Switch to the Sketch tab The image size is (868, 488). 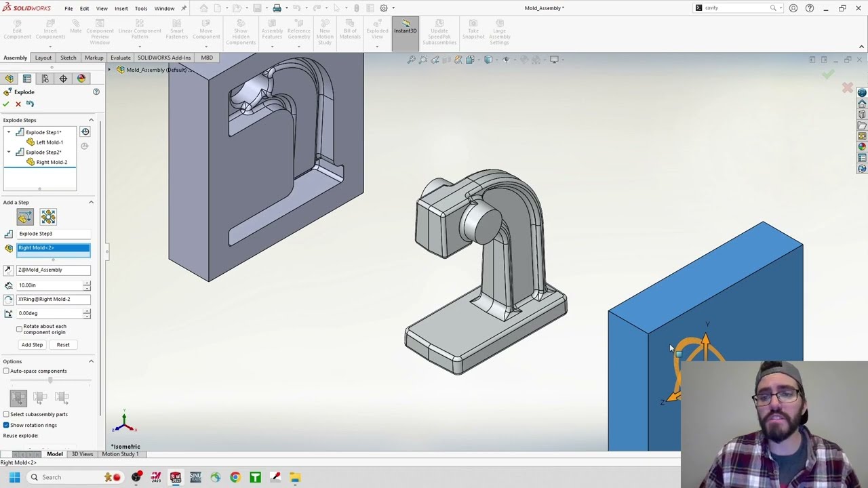tap(68, 58)
